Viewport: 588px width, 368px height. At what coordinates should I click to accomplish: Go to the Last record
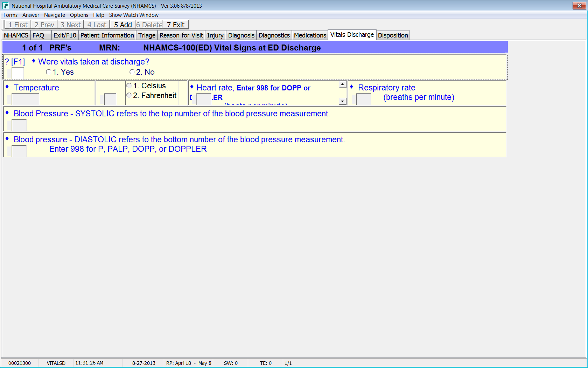97,25
